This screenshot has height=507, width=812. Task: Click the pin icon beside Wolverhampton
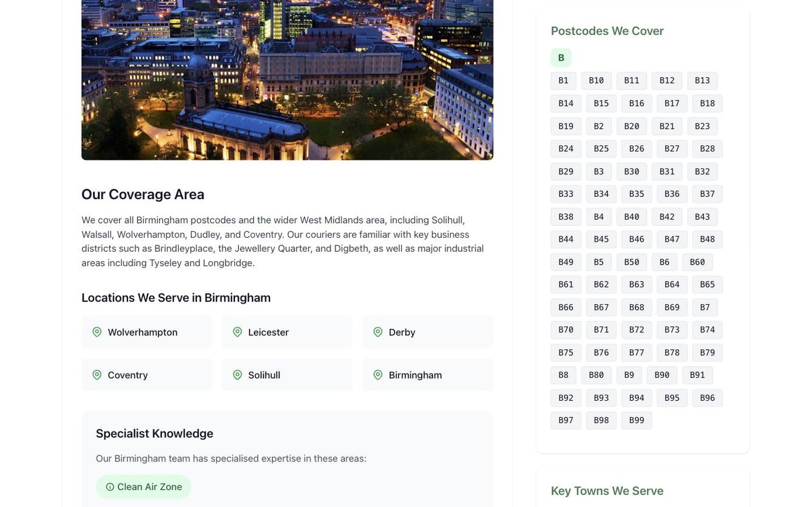click(x=97, y=332)
